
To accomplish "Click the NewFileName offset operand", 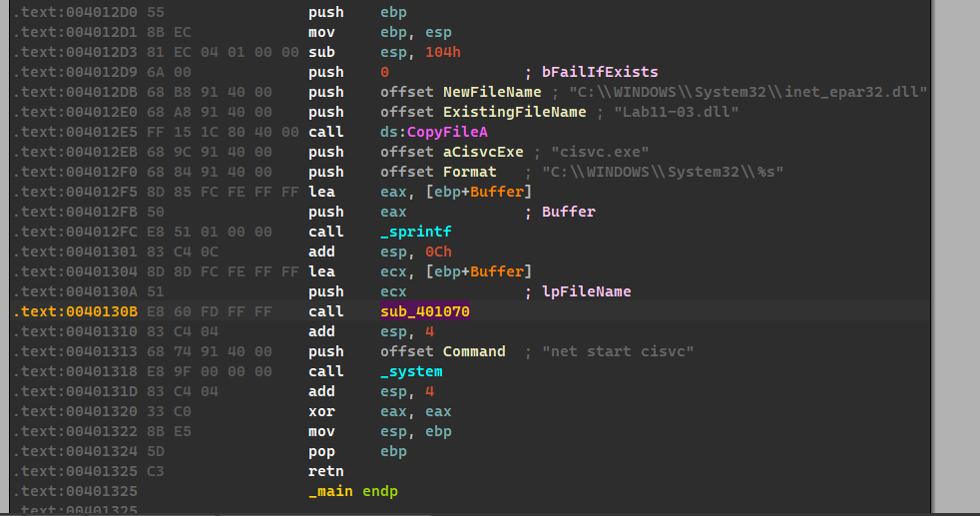I will pyautogui.click(x=493, y=92).
